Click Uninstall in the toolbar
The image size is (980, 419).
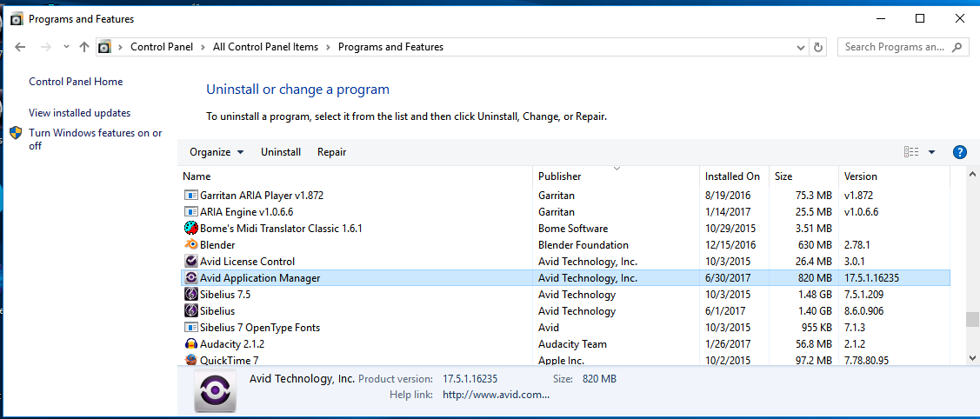(x=281, y=152)
